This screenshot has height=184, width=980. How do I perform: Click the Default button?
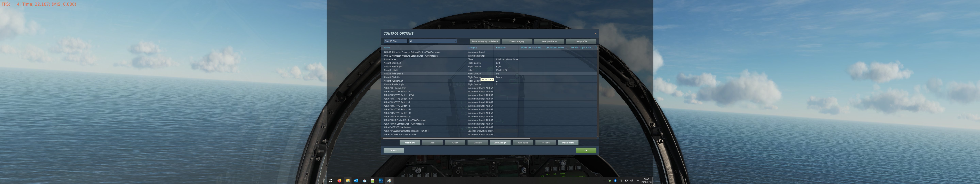tap(477, 142)
